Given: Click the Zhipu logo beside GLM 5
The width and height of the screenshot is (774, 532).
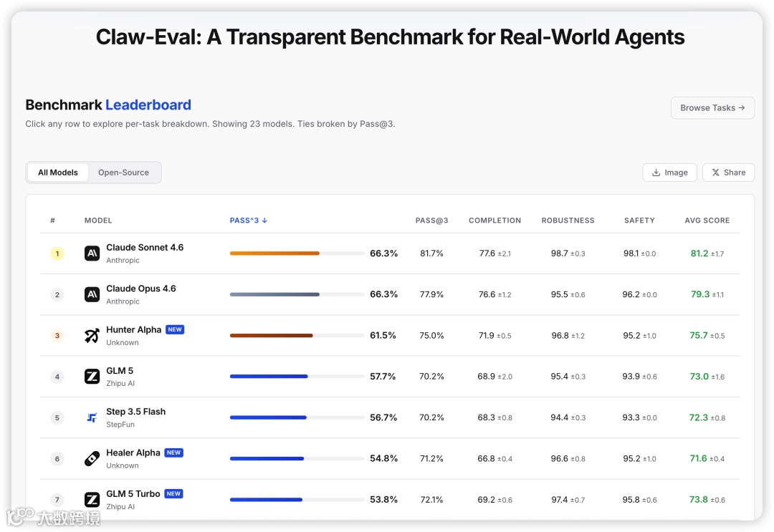Looking at the screenshot, I should 92,377.
